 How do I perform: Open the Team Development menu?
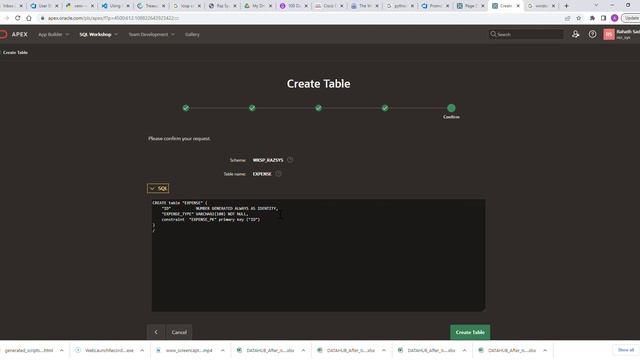(x=148, y=35)
